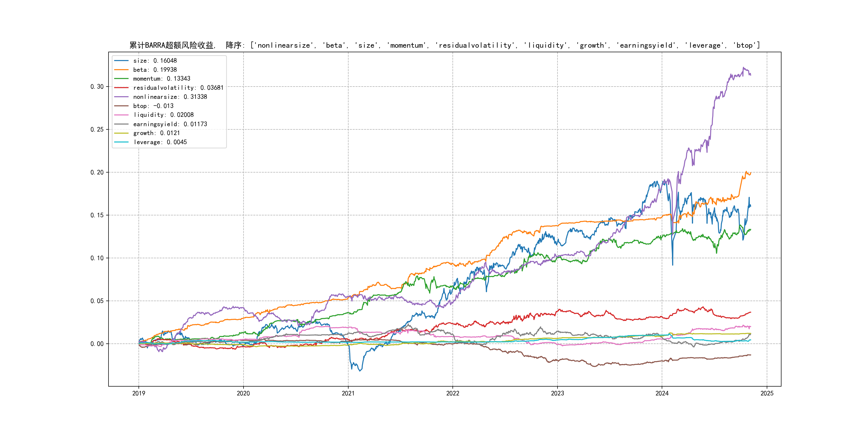Click the 0.15 y-axis tick label
Viewport: 868px width, 434px height.
pyautogui.click(x=97, y=215)
